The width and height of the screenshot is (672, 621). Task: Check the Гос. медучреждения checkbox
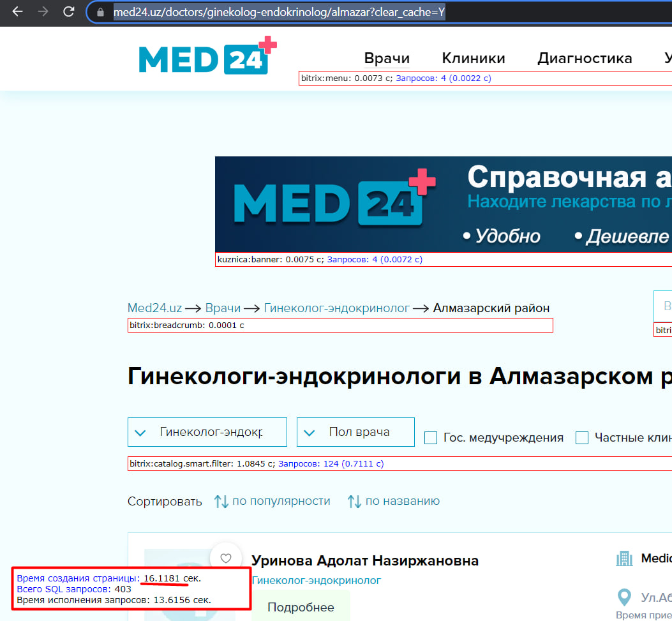(431, 438)
